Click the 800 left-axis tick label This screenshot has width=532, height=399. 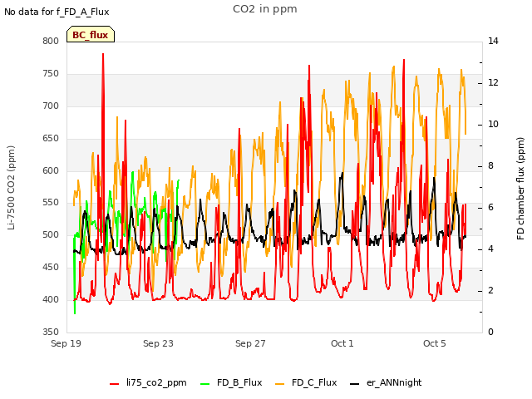pos(51,41)
